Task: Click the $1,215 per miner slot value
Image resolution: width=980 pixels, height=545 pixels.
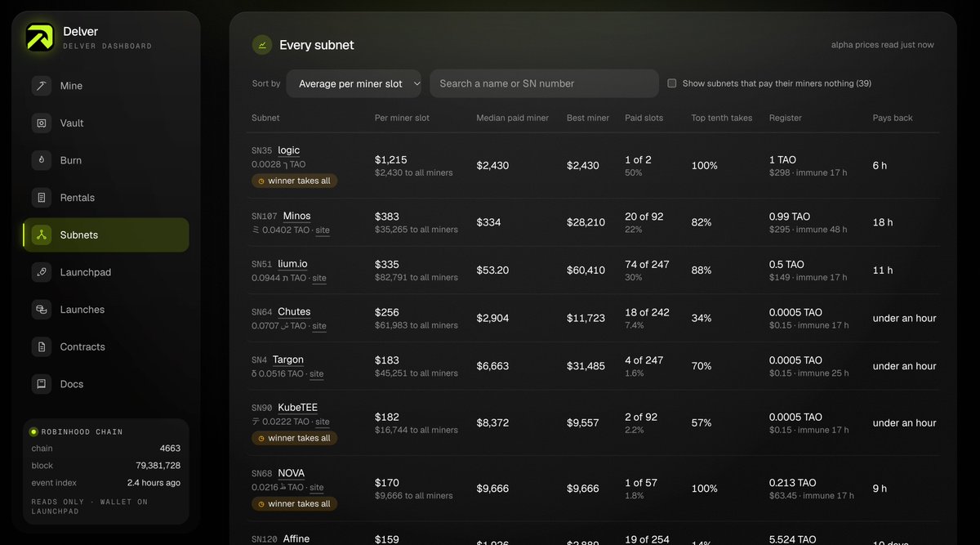Action: [391, 159]
